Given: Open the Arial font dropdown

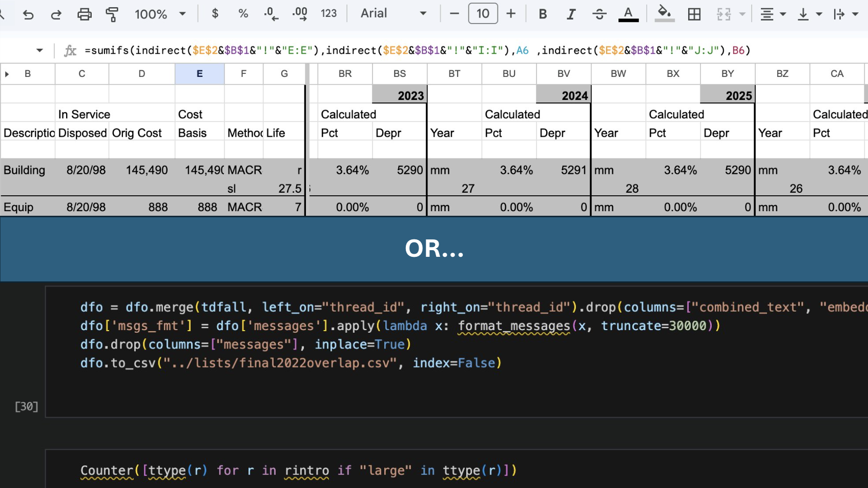Looking at the screenshot, I should click(x=393, y=13).
